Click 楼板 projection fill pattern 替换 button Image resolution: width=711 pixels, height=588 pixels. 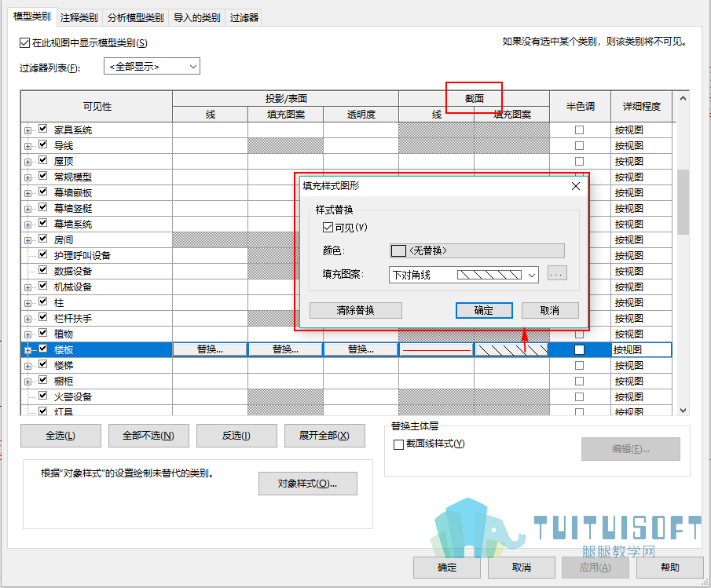pos(285,349)
